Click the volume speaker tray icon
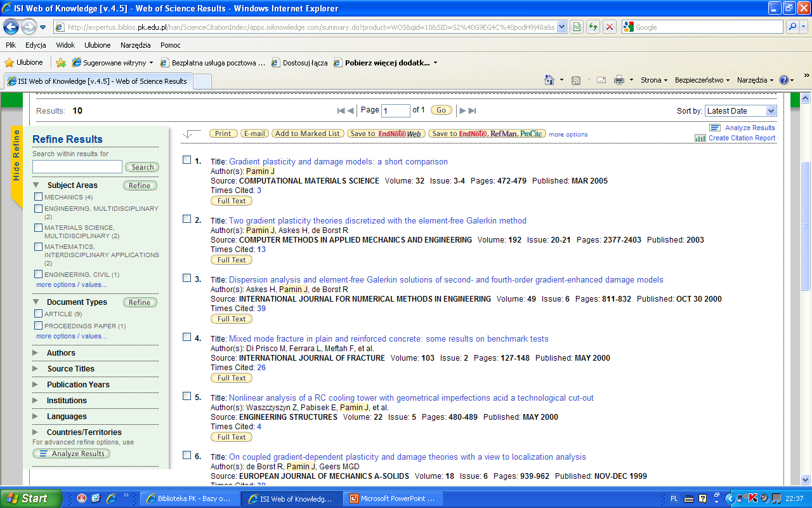Image resolution: width=812 pixels, height=508 pixels. [x=764, y=498]
